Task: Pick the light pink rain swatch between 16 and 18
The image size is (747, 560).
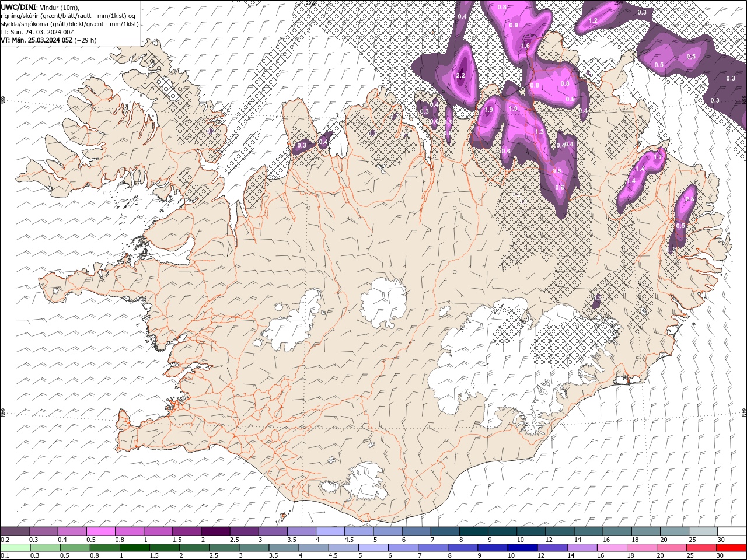Action: coord(612,547)
